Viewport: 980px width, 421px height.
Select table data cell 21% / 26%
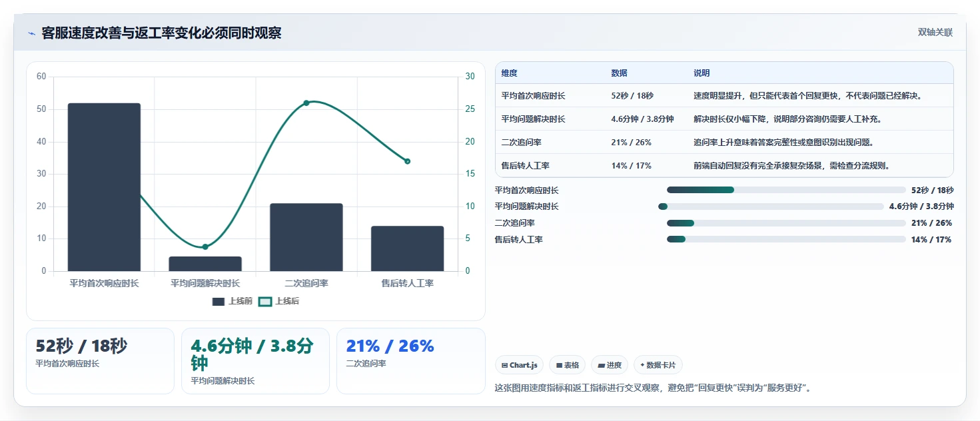click(x=631, y=143)
